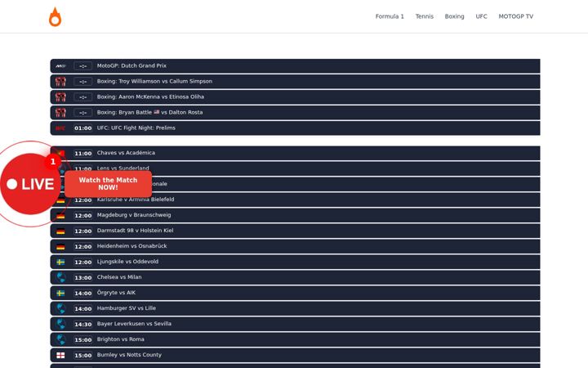Click boxing gloves icon for Troy Williamson fight
The width and height of the screenshot is (588, 368).
tap(60, 82)
